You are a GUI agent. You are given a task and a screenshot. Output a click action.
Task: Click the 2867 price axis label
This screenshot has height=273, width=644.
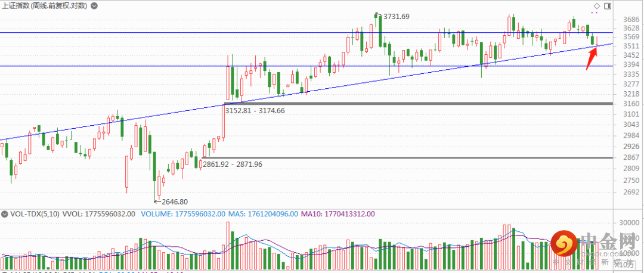[x=630, y=157]
